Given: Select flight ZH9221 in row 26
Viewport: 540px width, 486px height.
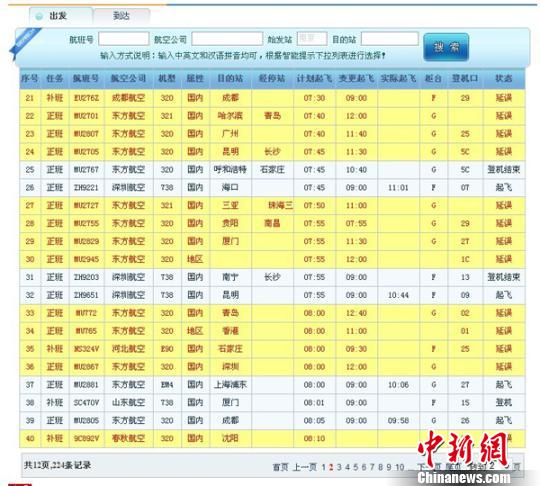Looking at the screenshot, I should click(86, 188).
